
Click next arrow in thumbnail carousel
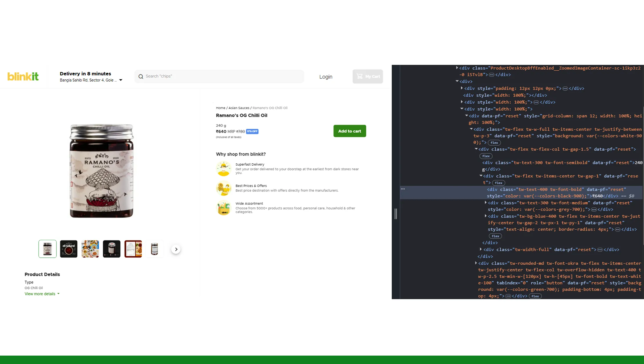point(176,249)
